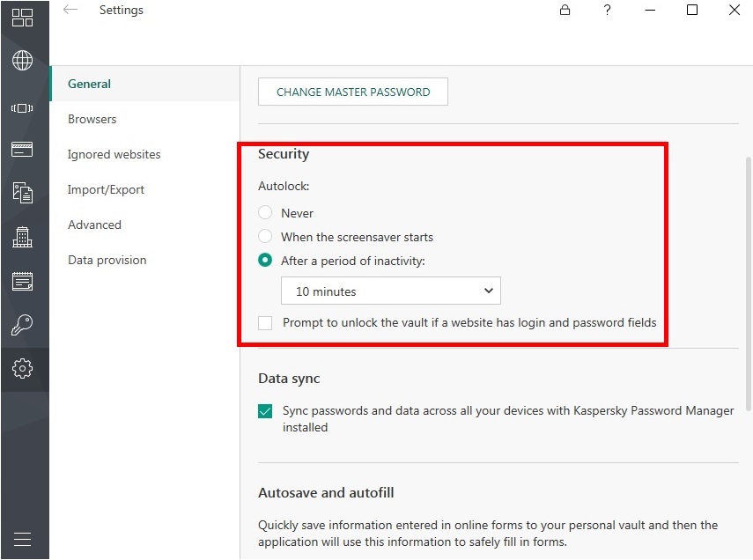
Task: Open the password key icon
Action: (x=22, y=325)
